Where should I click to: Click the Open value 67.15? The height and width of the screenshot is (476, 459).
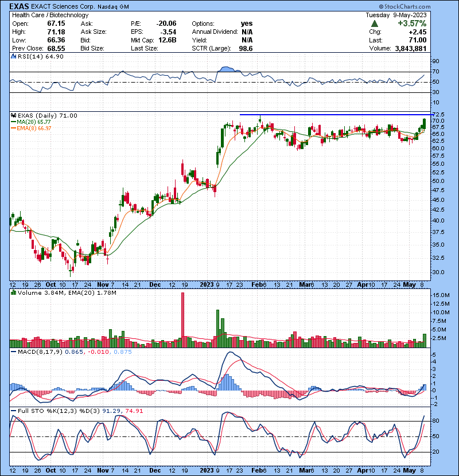coord(56,24)
